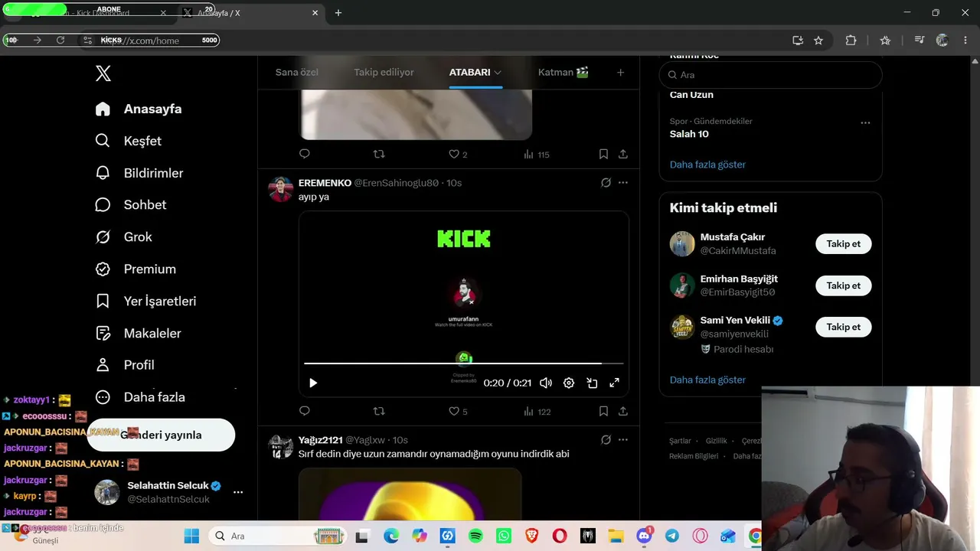980x551 pixels.
Task: Open browser extensions puzzle icon
Action: (851, 41)
